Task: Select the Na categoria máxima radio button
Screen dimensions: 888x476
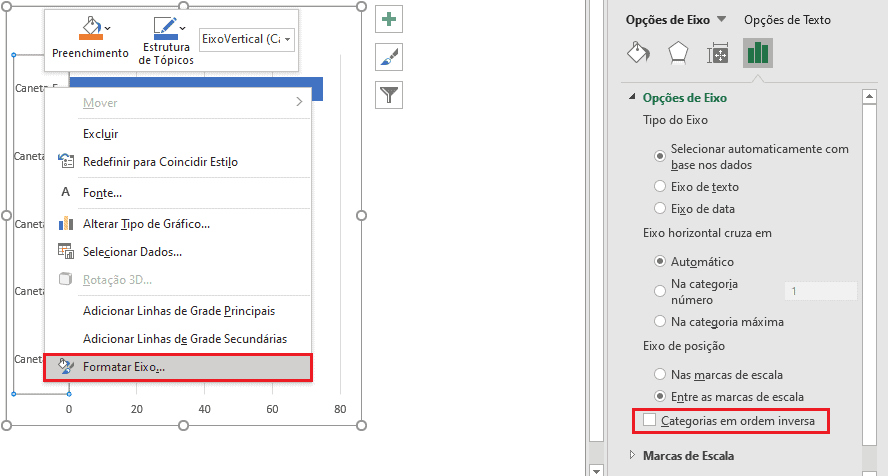Action: point(660,321)
